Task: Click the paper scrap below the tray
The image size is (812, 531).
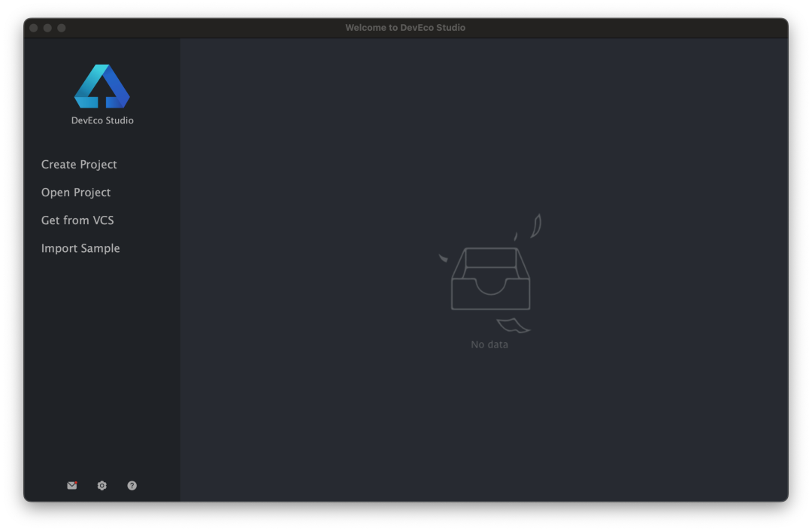Action: pos(513,325)
